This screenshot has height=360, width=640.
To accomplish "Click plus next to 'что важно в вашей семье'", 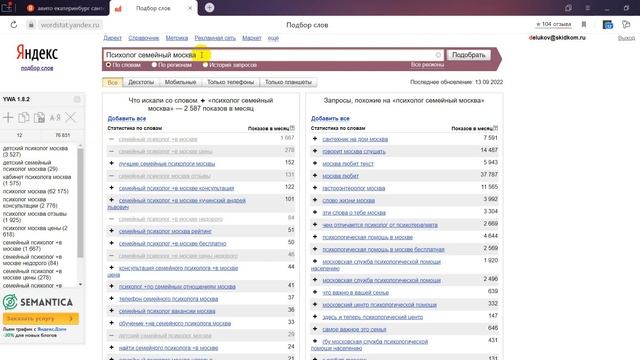I will [x=315, y=292].
